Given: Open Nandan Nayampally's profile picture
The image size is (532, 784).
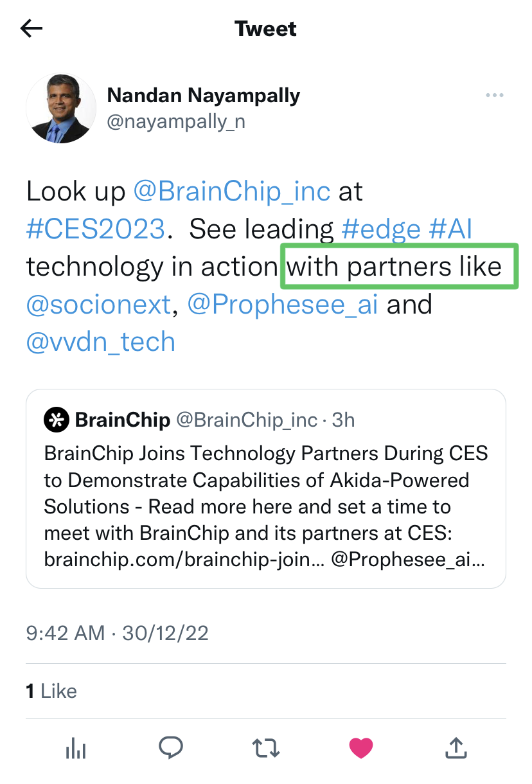Looking at the screenshot, I should point(60,107).
